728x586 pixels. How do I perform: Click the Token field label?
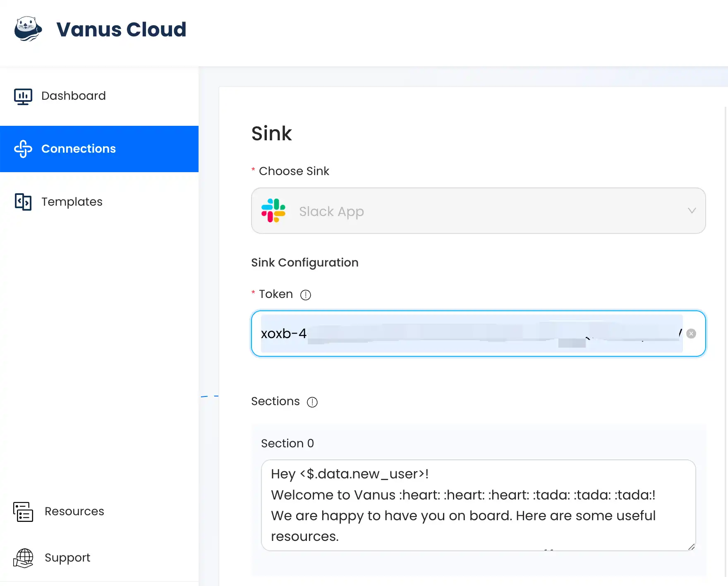point(276,294)
